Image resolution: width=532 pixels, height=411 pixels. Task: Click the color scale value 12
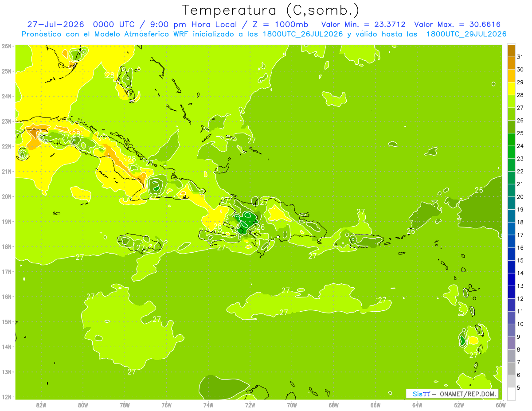point(520,299)
